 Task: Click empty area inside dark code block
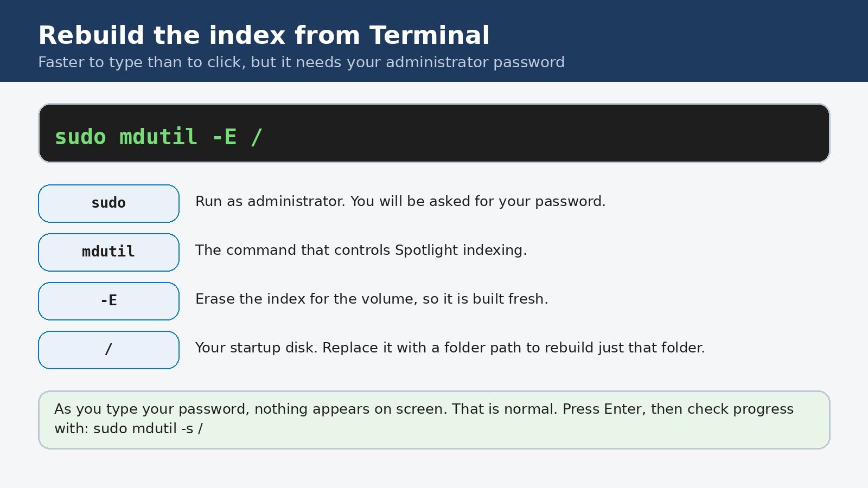pos(542,133)
